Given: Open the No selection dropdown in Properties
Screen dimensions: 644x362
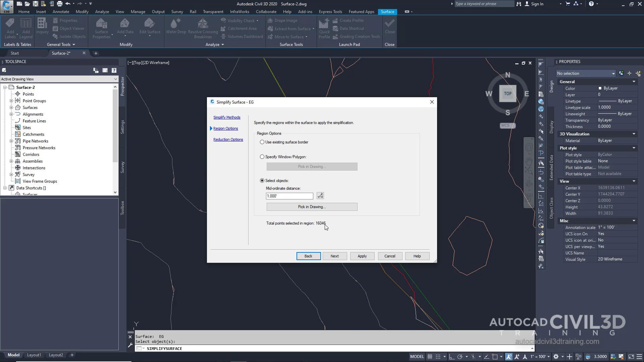Looking at the screenshot, I should tap(612, 73).
